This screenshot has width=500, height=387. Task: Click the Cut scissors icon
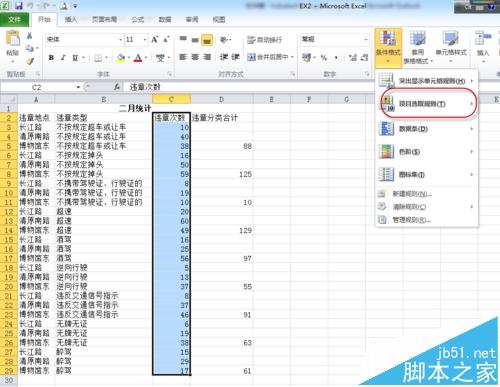tap(30, 36)
